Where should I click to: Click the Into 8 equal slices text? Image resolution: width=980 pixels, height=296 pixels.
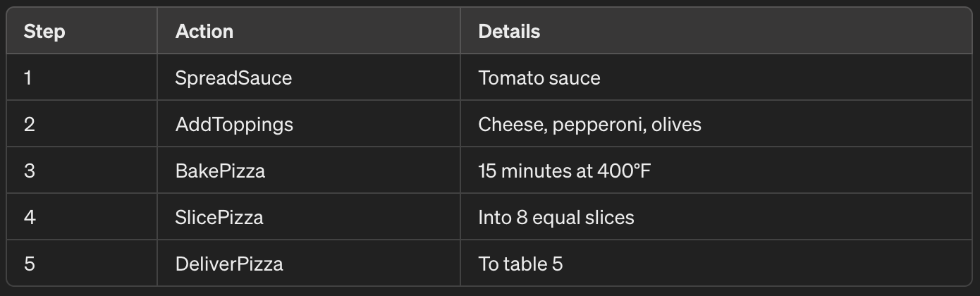(556, 217)
